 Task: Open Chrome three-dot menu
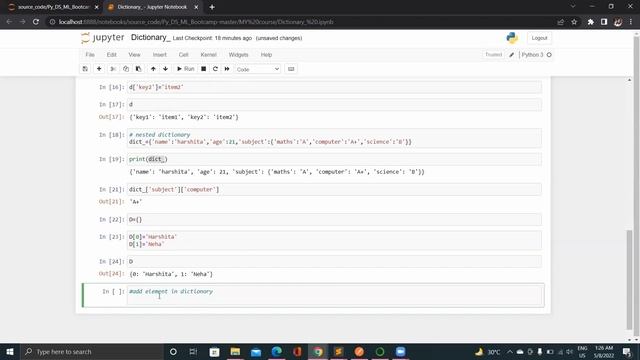point(631,22)
